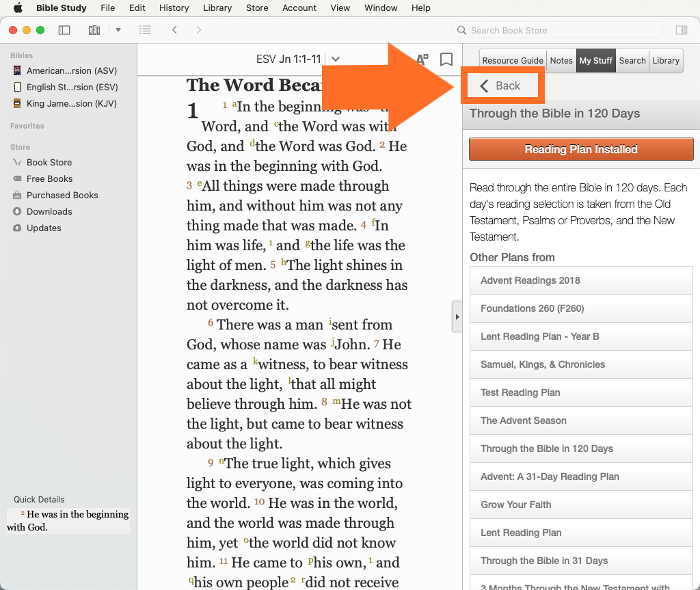Open the Apple menu

pyautogui.click(x=18, y=8)
